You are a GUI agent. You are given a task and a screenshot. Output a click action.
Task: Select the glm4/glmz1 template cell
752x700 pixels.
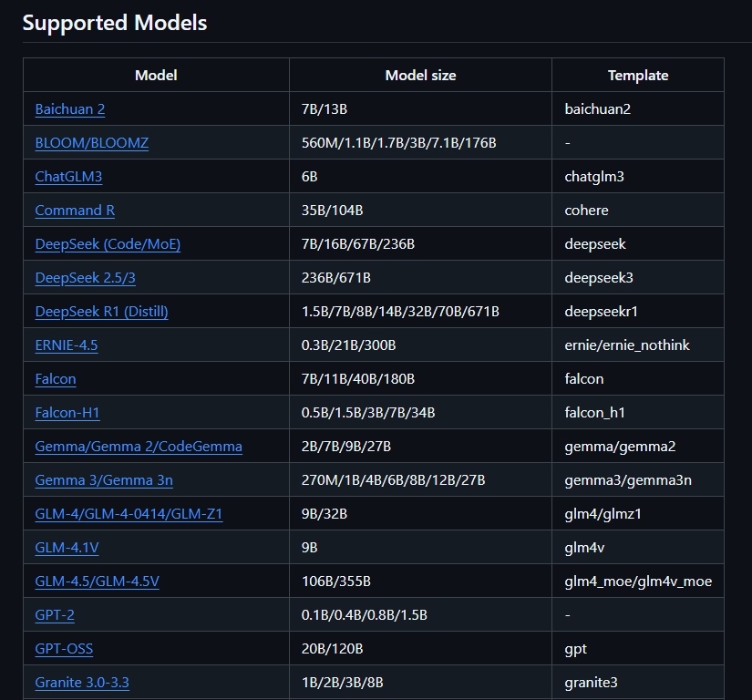pyautogui.click(x=638, y=513)
